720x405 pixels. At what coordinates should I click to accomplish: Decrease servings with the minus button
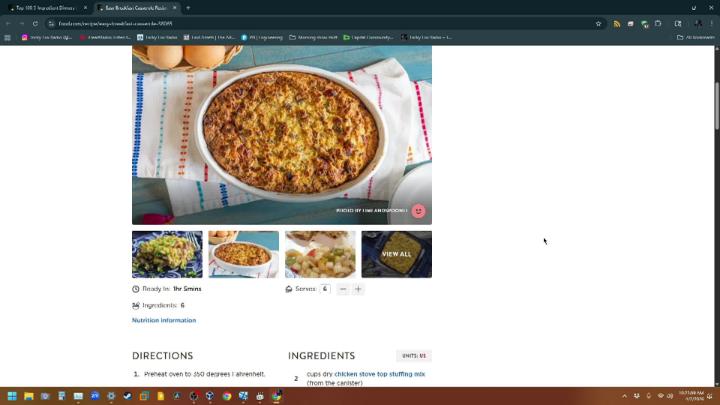coord(343,289)
